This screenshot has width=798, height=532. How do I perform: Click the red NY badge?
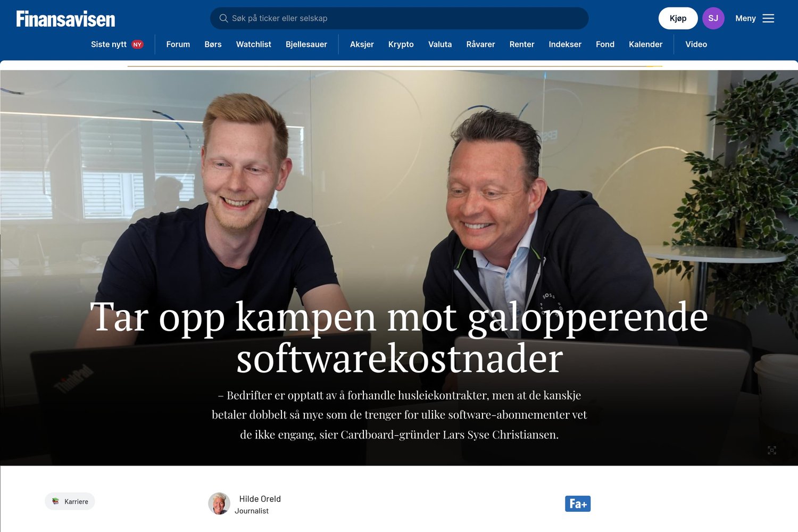(137, 45)
